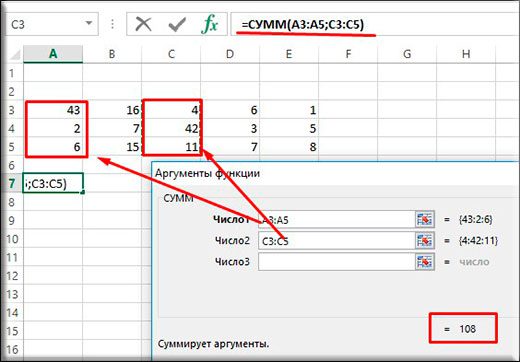Select row 7 header
The height and width of the screenshot is (362, 520).
coord(12,183)
